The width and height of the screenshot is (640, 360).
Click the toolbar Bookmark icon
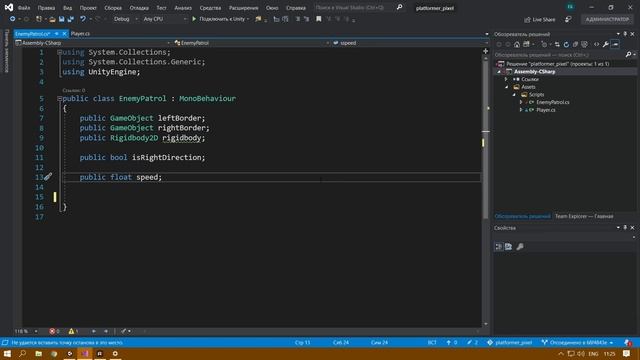coord(319,19)
